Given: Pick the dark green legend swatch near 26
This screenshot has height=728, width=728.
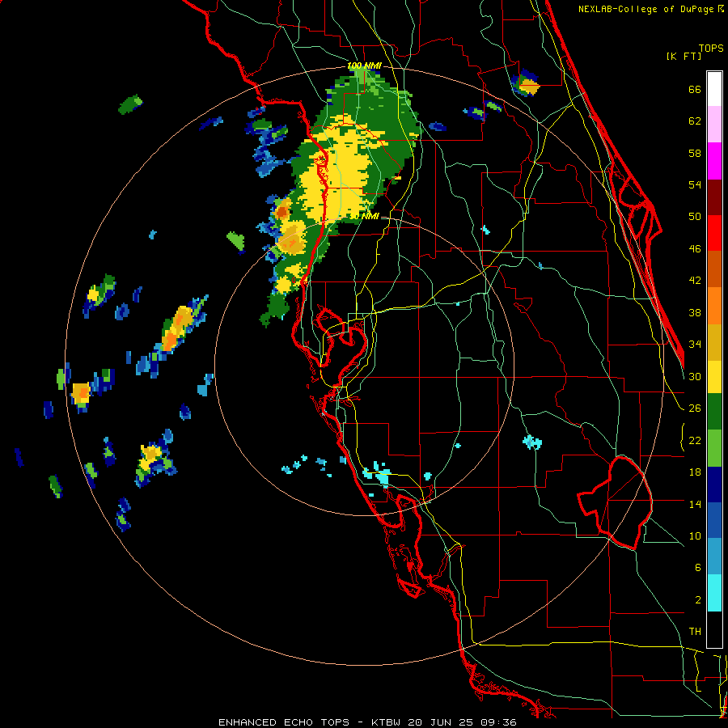Looking at the screenshot, I should pos(714,412).
